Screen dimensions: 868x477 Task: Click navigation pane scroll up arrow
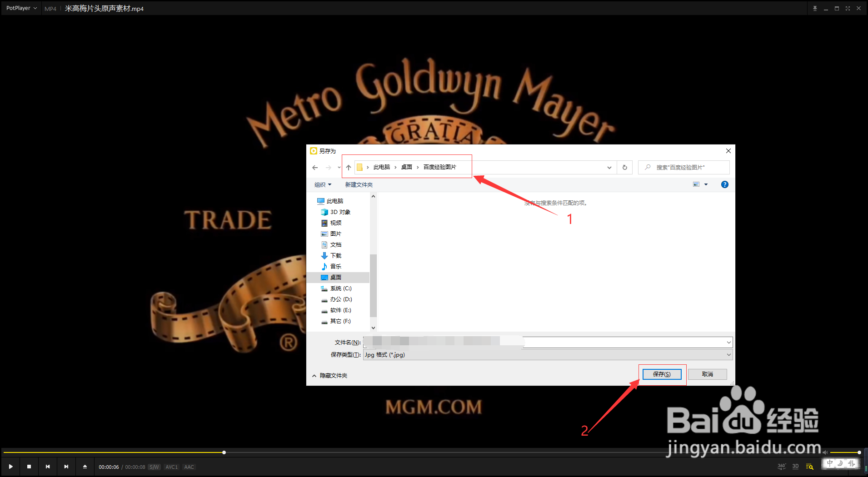[373, 196]
